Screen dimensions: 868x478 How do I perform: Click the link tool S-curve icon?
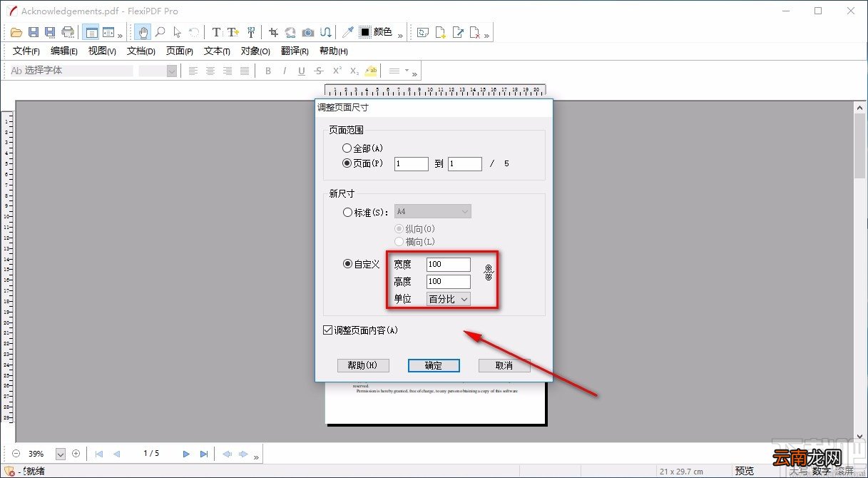point(325,32)
